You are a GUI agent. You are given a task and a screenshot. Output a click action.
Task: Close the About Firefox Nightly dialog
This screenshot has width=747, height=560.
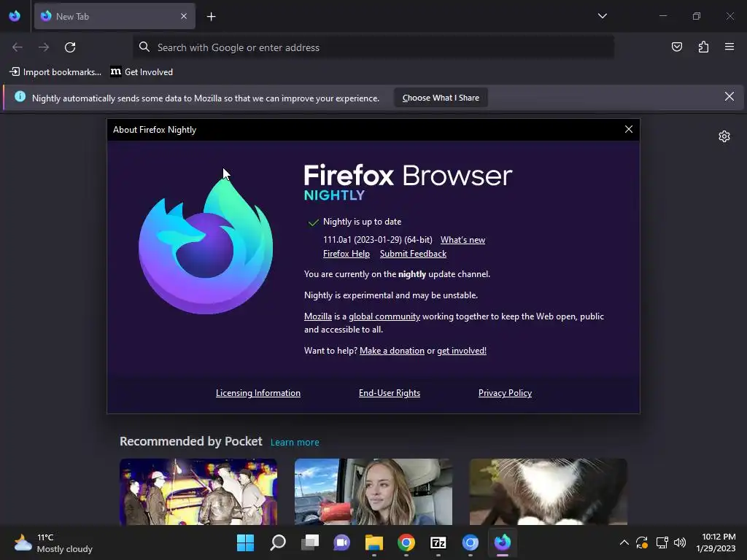pyautogui.click(x=628, y=129)
